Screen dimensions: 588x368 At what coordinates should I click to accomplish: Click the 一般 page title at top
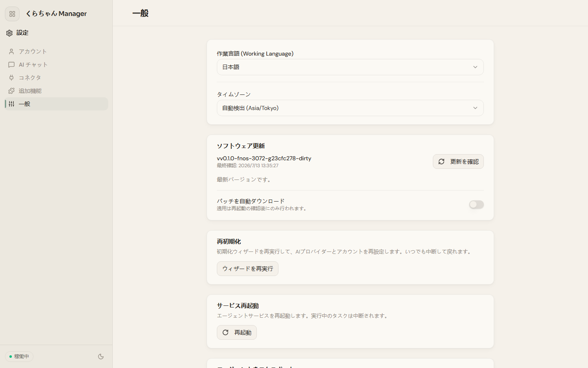click(140, 13)
